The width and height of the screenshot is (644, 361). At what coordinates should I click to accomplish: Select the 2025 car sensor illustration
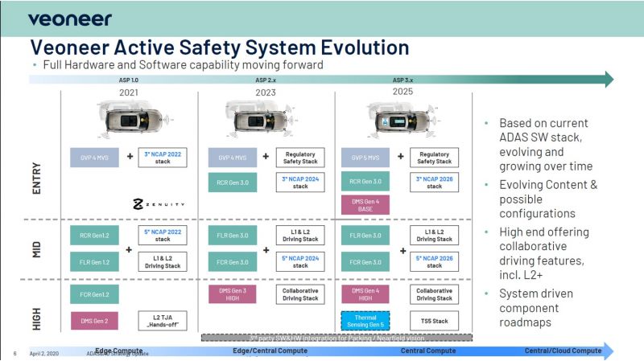pyautogui.click(x=402, y=120)
